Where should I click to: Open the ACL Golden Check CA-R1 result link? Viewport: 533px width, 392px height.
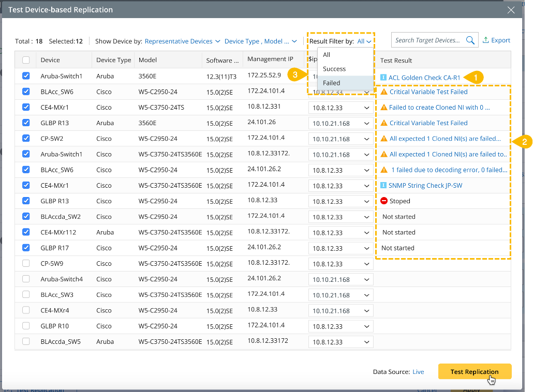[x=424, y=78]
